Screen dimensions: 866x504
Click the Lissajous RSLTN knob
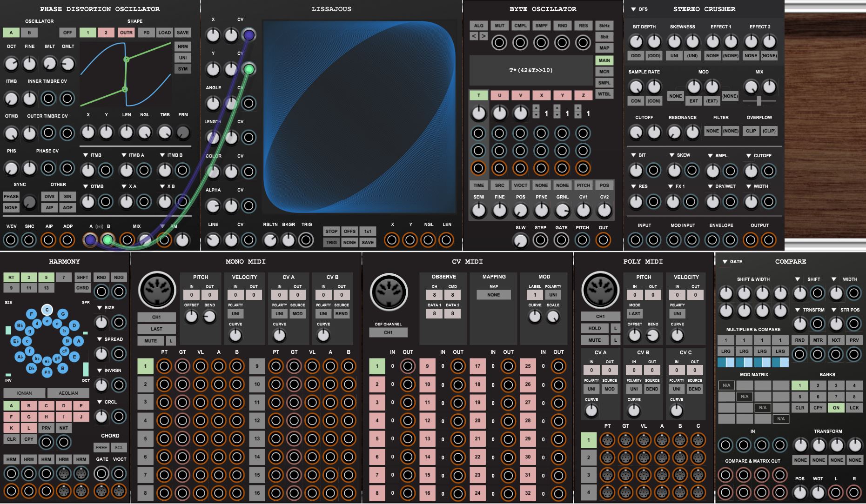coord(270,240)
